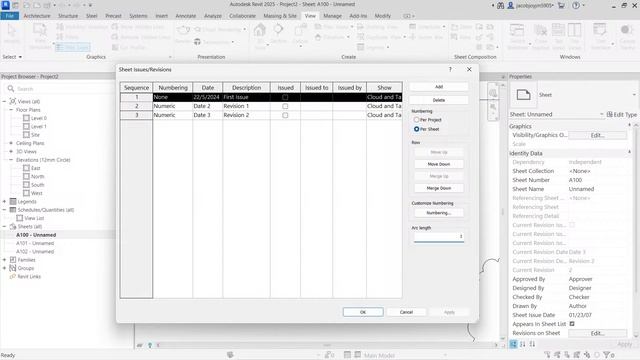640x360 pixels.
Task: Toggle Issued checkbox for First Issue row
Action: click(x=285, y=98)
